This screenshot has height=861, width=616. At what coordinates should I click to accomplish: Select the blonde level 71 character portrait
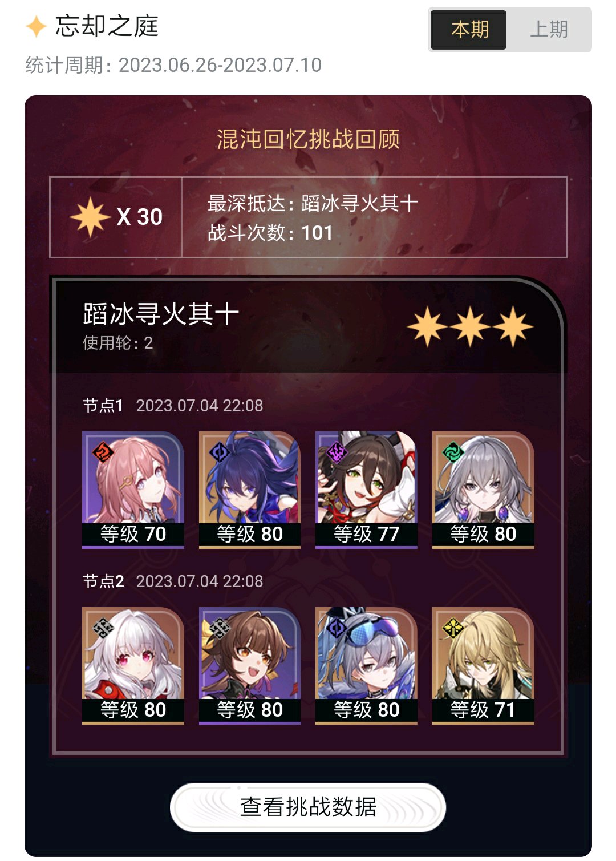pos(483,666)
